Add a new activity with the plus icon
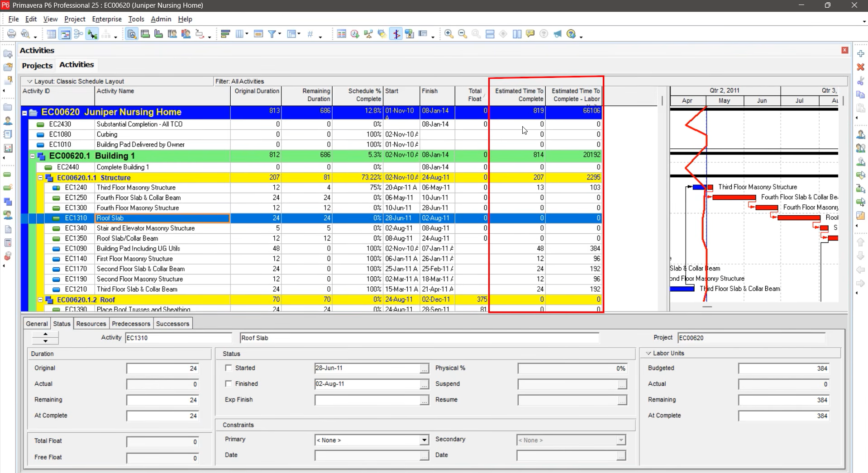 point(861,54)
